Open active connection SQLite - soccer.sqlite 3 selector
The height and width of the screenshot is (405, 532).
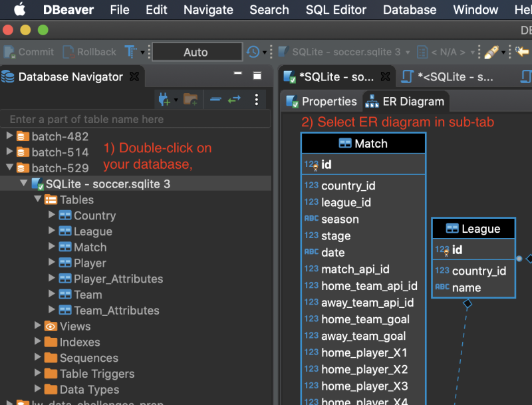point(344,52)
